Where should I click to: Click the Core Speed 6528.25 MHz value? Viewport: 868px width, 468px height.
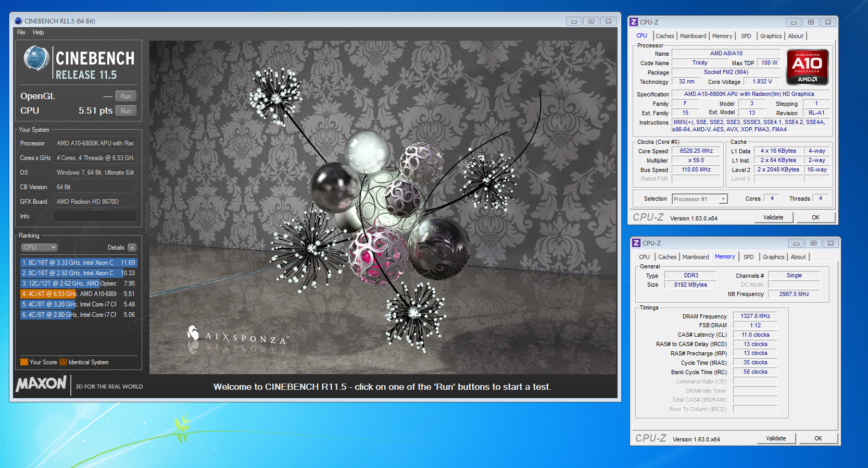(x=696, y=151)
